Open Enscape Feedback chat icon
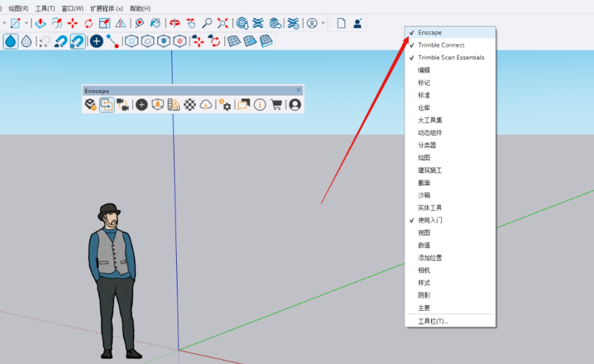Image resolution: width=594 pixels, height=364 pixels. click(243, 105)
